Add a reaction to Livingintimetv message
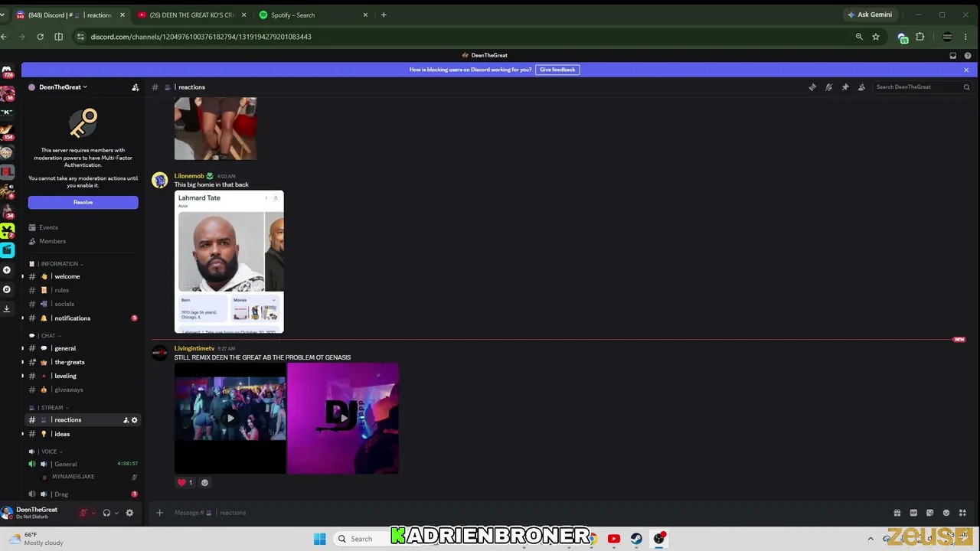 point(204,483)
